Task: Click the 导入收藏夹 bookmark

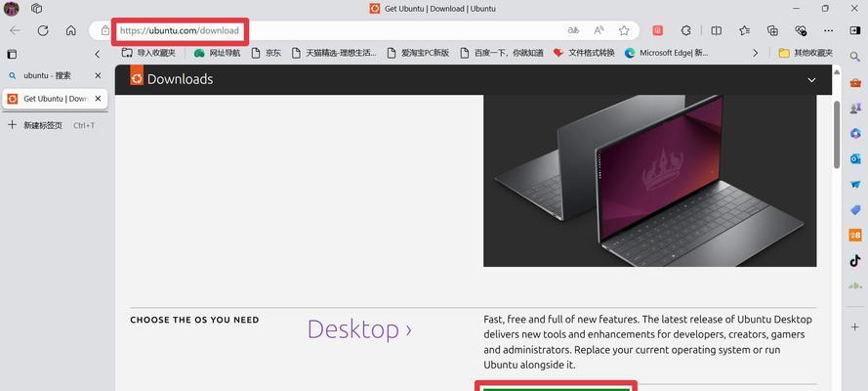Action: coord(149,53)
